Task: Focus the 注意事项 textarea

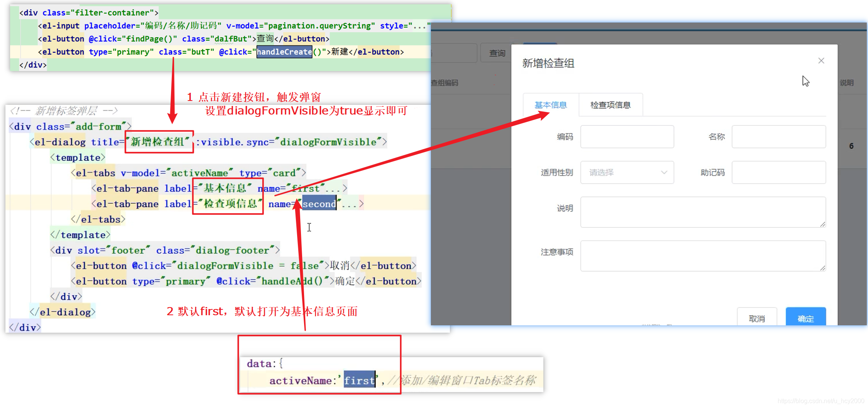Action: 703,256
